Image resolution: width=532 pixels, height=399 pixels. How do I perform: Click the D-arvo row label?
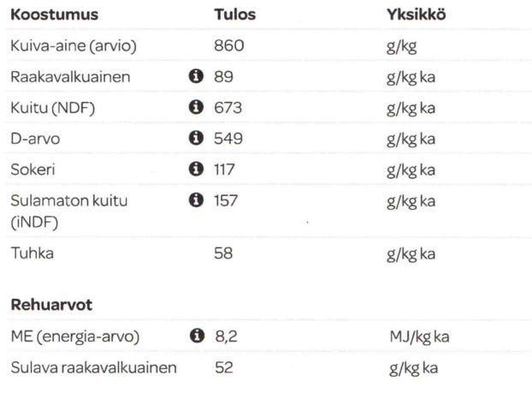point(33,139)
